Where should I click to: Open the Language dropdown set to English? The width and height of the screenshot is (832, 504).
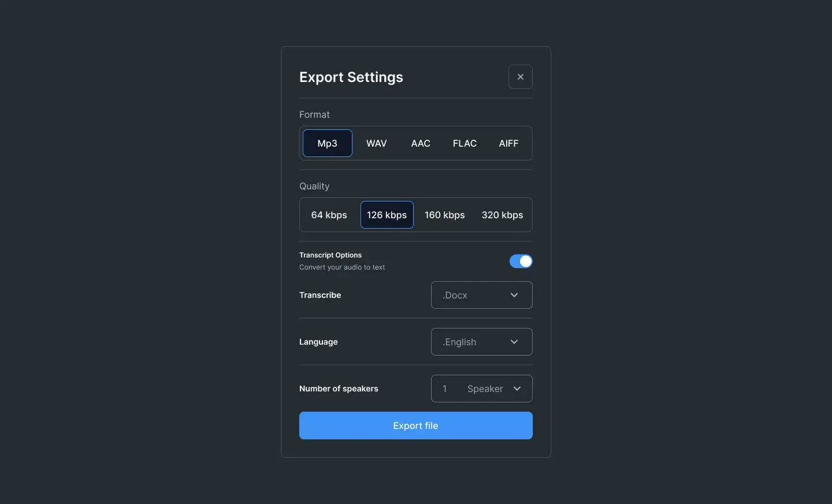pos(482,342)
